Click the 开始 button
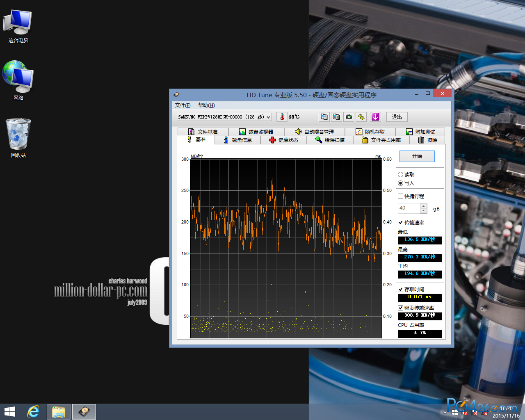 pyautogui.click(x=417, y=156)
